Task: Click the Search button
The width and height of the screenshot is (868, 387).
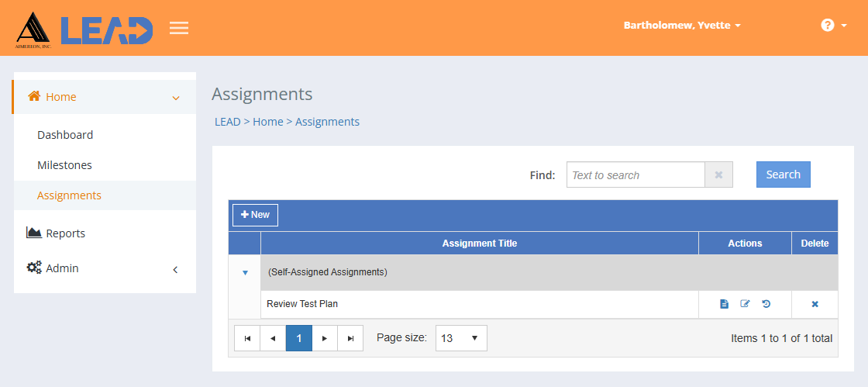Action: tap(784, 174)
